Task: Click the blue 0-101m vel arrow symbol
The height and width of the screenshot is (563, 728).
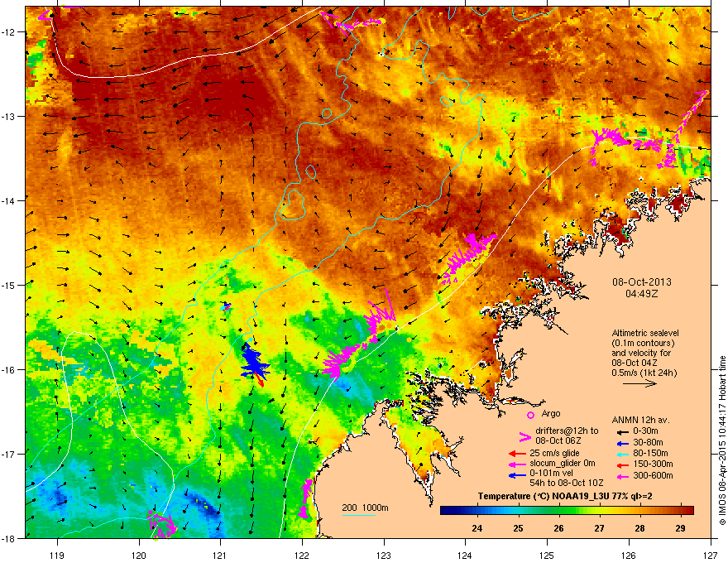Action: point(517,475)
